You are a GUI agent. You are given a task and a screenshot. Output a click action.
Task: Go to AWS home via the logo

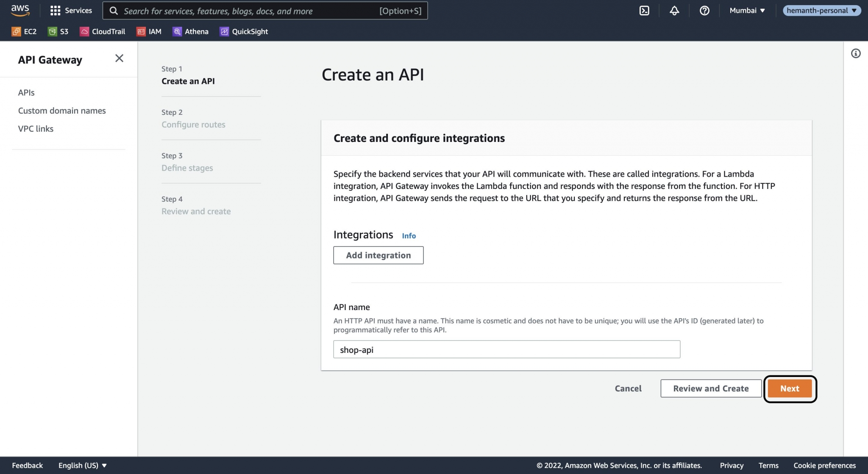coord(20,10)
